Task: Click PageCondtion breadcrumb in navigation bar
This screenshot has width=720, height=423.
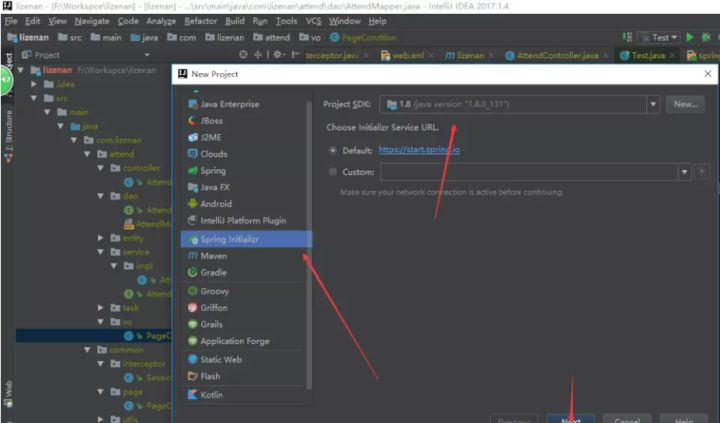Action: coord(363,38)
